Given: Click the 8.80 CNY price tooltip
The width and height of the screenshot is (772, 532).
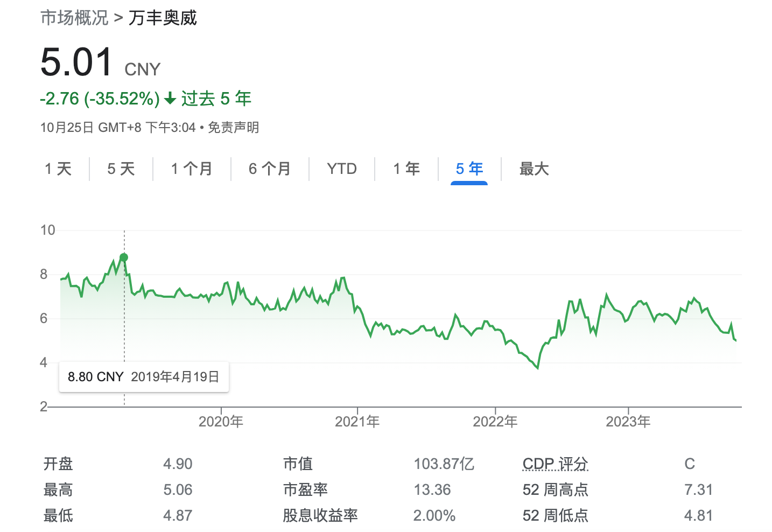Looking at the screenshot, I should click(x=143, y=377).
